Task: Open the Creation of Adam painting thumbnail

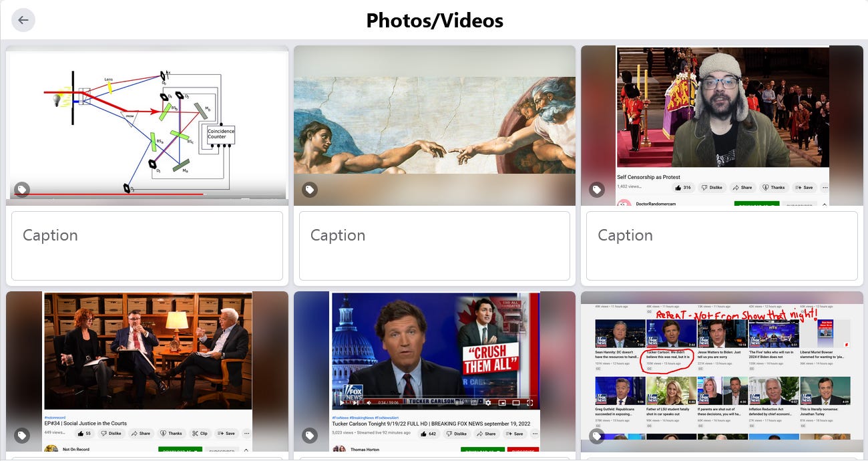Action: (x=435, y=126)
